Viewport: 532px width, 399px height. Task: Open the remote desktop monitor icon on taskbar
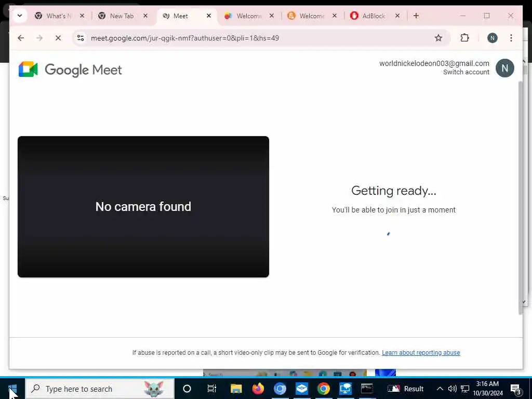345,389
